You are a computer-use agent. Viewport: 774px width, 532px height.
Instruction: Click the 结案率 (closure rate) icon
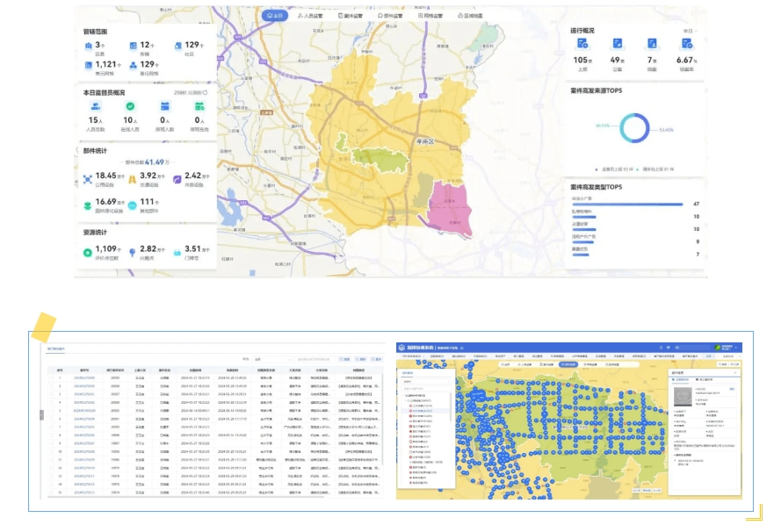tap(688, 44)
